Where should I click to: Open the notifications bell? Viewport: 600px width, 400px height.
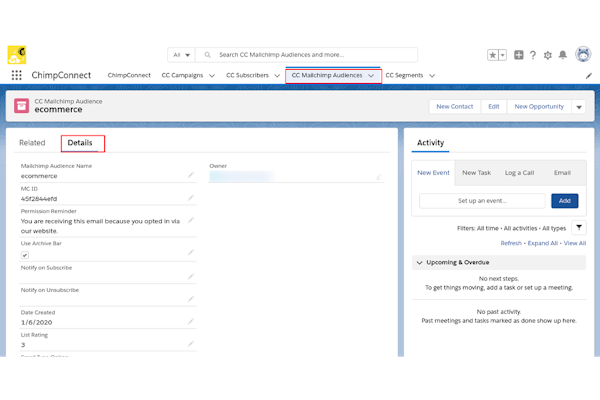562,55
